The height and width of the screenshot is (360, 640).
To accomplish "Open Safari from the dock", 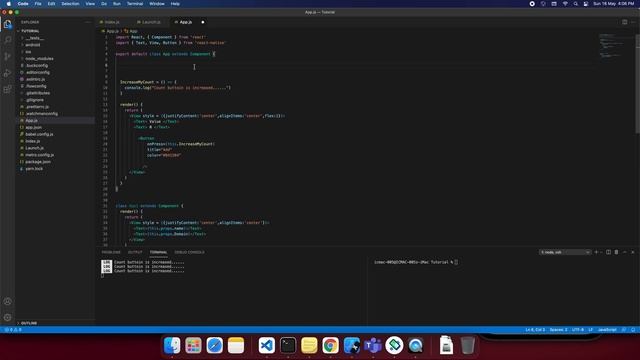I will pyautogui.click(x=214, y=346).
